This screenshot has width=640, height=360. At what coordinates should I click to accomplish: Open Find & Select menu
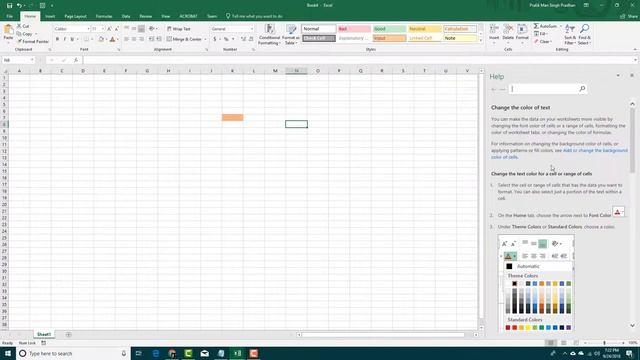tap(584, 35)
